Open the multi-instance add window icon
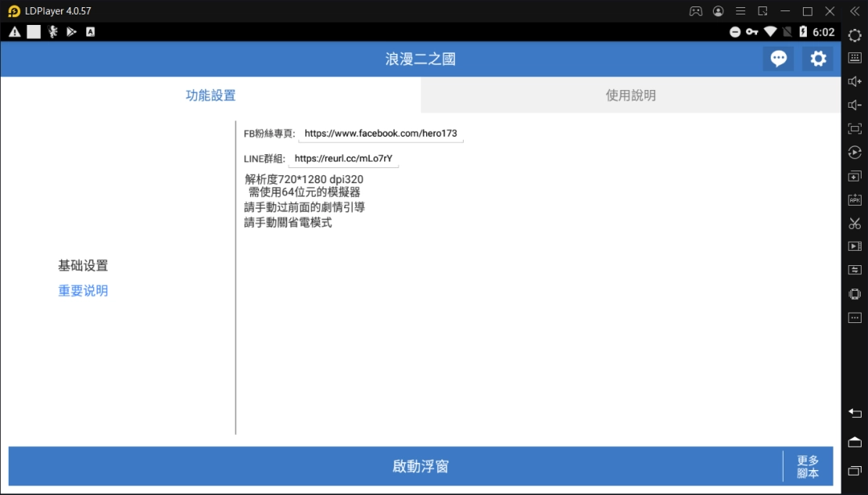The width and height of the screenshot is (868, 495). pos(854,177)
